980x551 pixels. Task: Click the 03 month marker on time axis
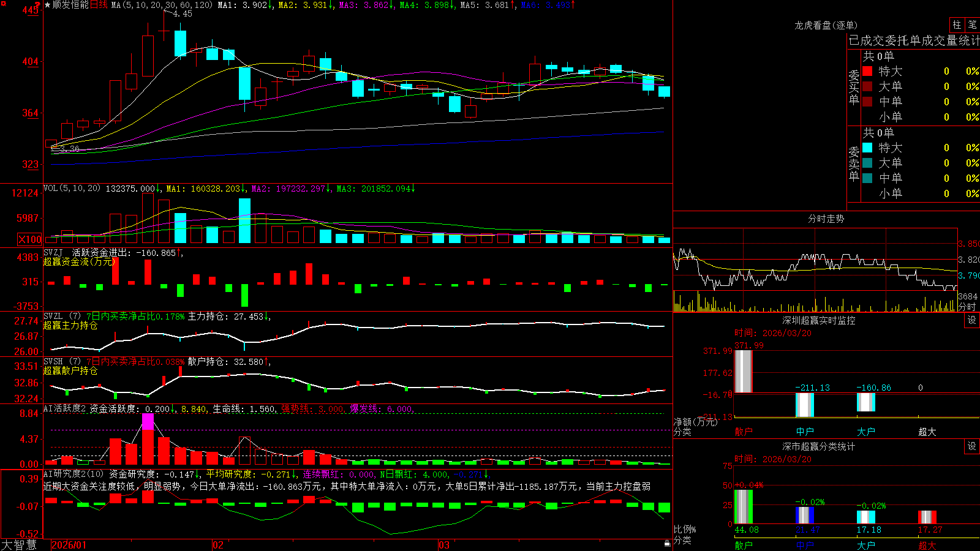pyautogui.click(x=444, y=545)
